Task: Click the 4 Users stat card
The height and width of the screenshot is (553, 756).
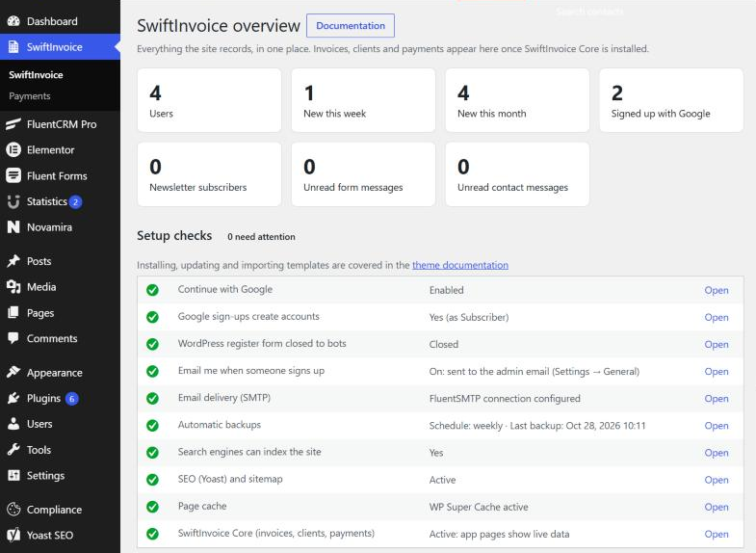Action: coord(209,100)
